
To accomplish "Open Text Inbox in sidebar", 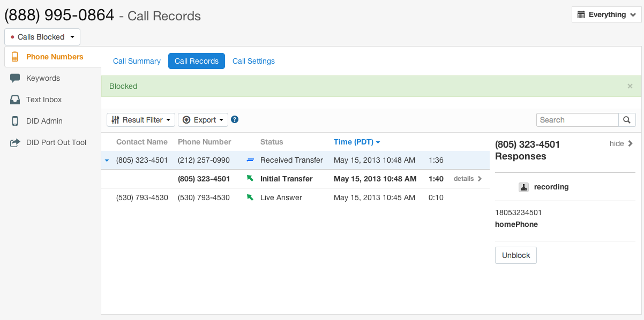I will coord(44,100).
